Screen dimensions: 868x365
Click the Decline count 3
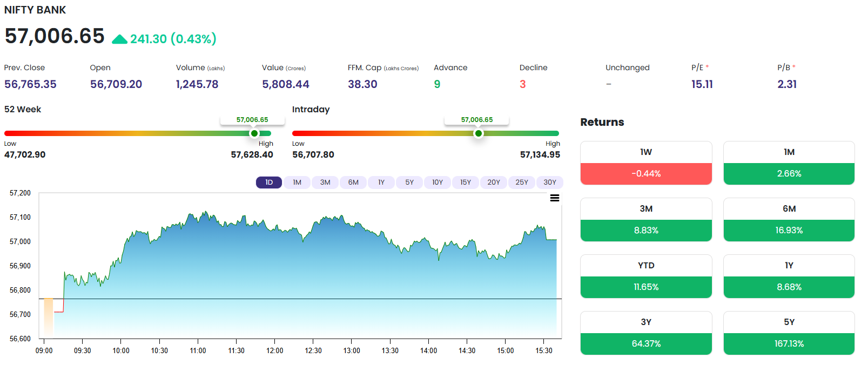523,84
